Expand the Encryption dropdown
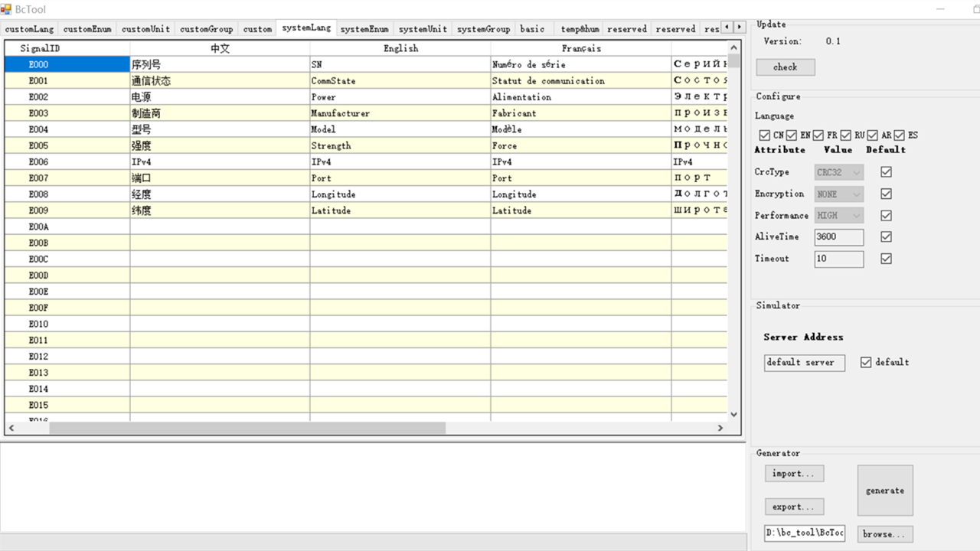 839,194
